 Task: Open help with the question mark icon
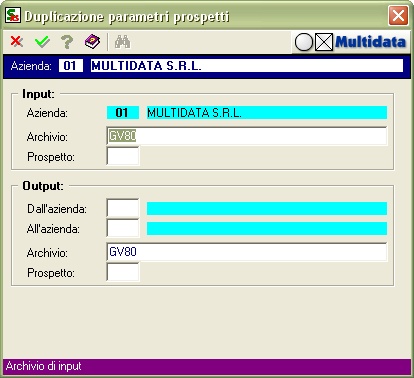67,42
